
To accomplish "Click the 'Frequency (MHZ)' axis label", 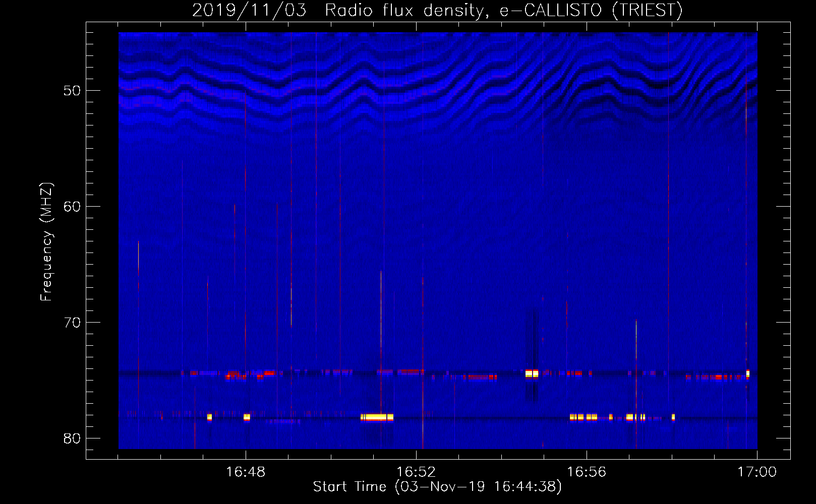I will pos(46,242).
